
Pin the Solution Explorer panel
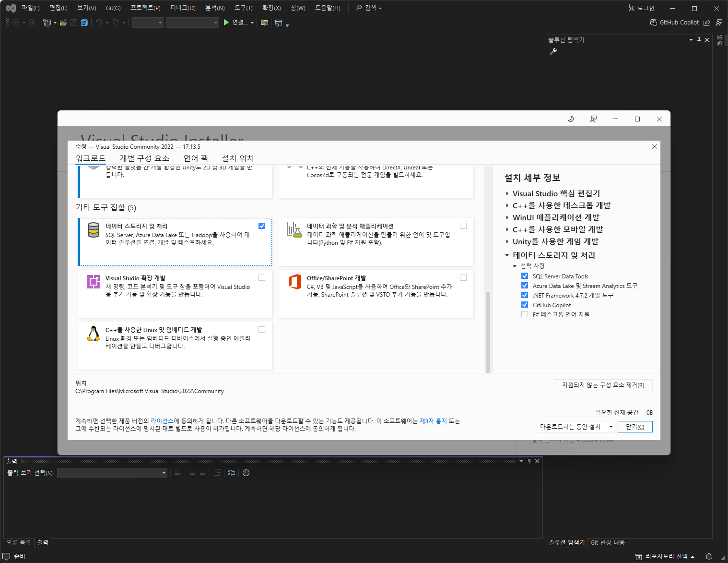coord(699,40)
